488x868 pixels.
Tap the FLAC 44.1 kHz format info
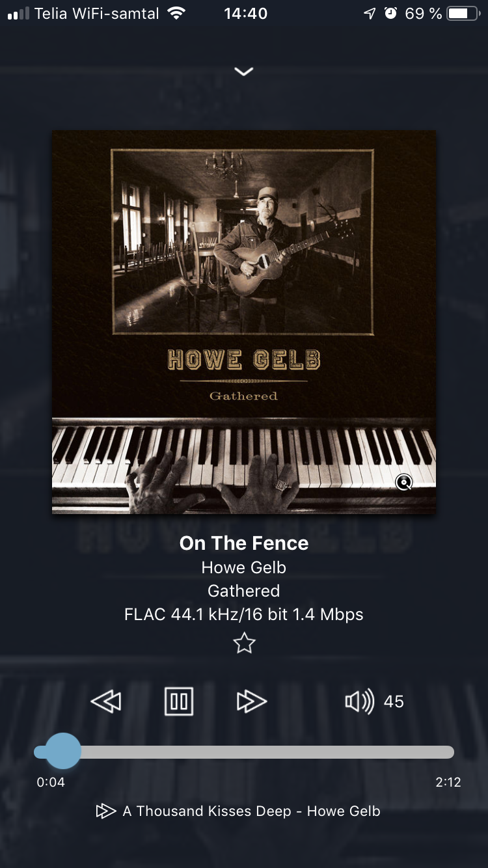point(244,614)
